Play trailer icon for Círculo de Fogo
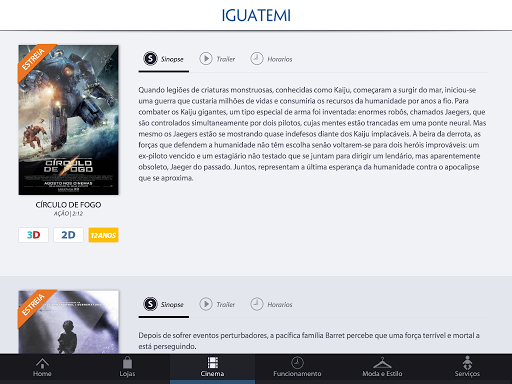Image resolution: width=512 pixels, height=384 pixels. (206, 59)
